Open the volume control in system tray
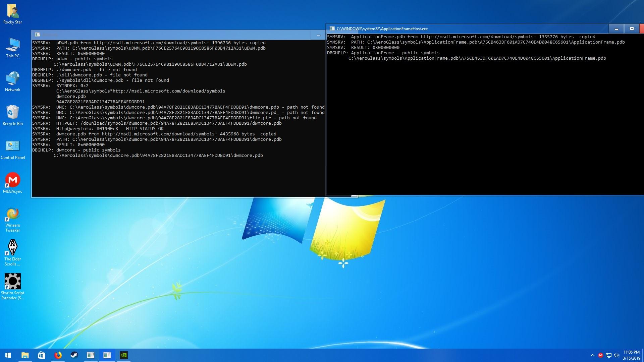 [616, 355]
